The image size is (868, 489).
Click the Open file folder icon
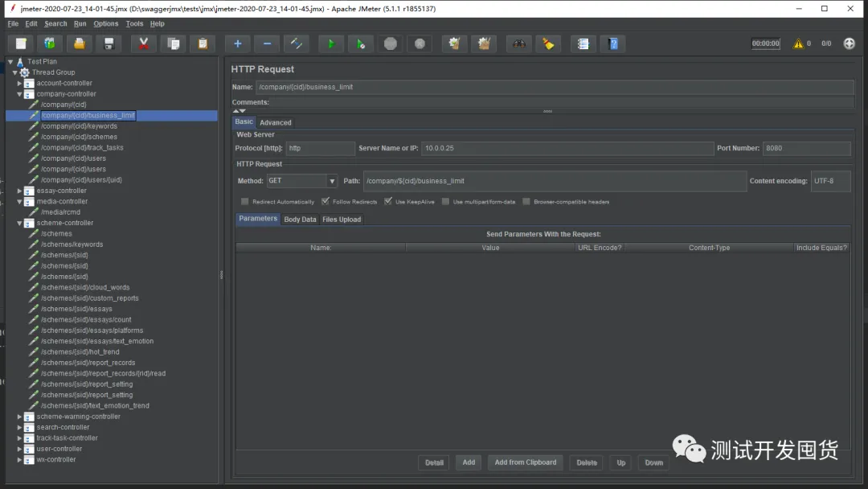(79, 43)
